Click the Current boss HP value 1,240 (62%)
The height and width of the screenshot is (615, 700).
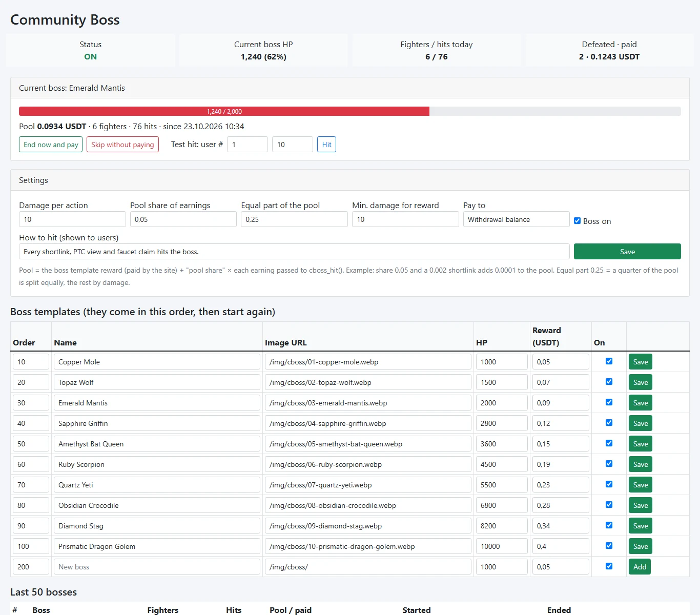tap(263, 57)
